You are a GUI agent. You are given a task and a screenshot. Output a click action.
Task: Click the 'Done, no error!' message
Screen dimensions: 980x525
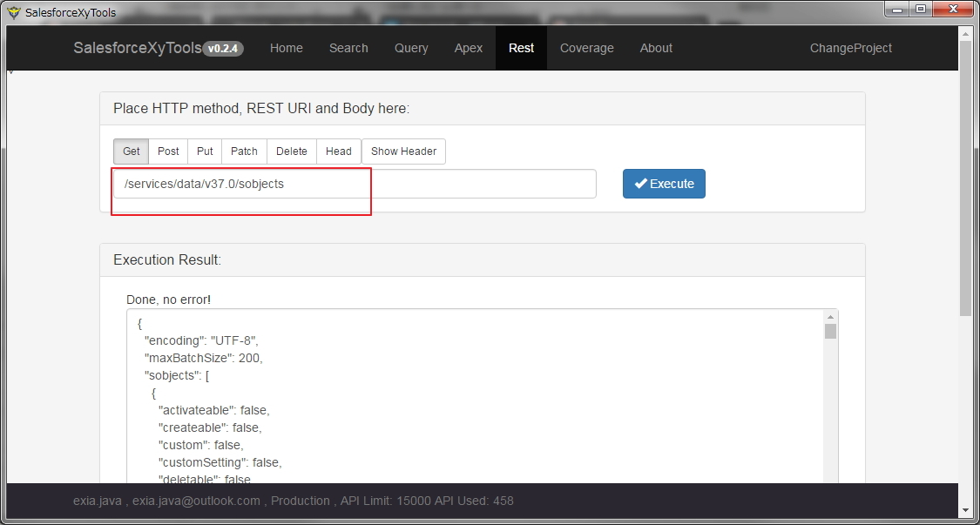(x=169, y=300)
